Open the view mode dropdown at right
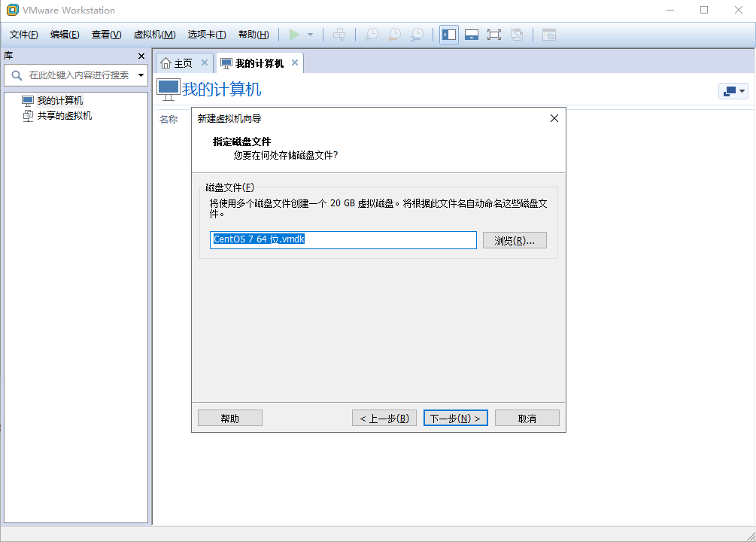 coord(733,91)
